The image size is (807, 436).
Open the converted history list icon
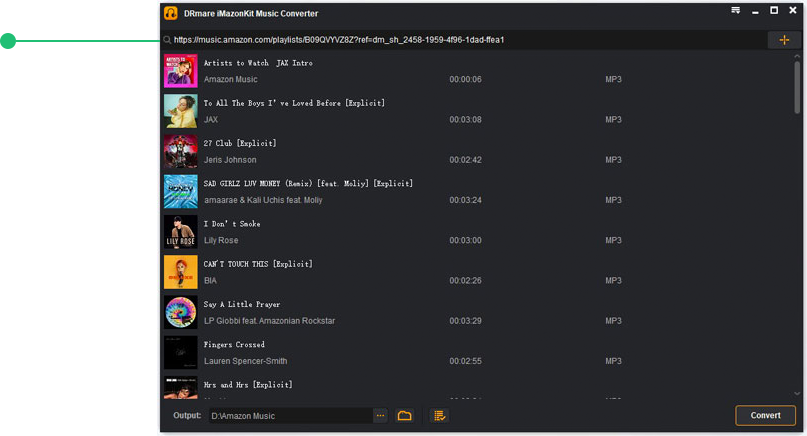click(438, 416)
